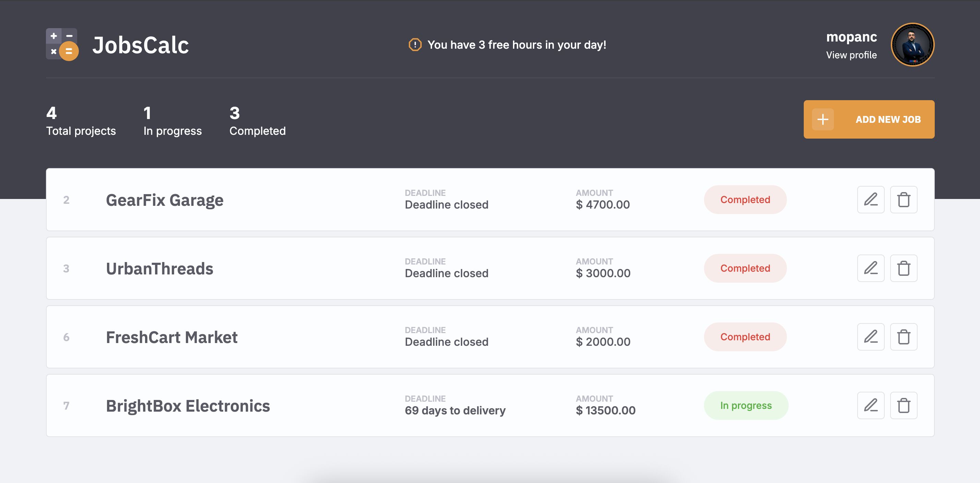Click the trash icon for BrightBox Electronics

pos(904,405)
